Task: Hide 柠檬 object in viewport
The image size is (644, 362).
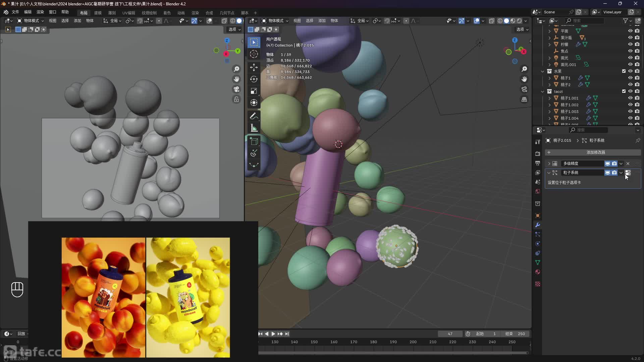Action: pos(630,44)
